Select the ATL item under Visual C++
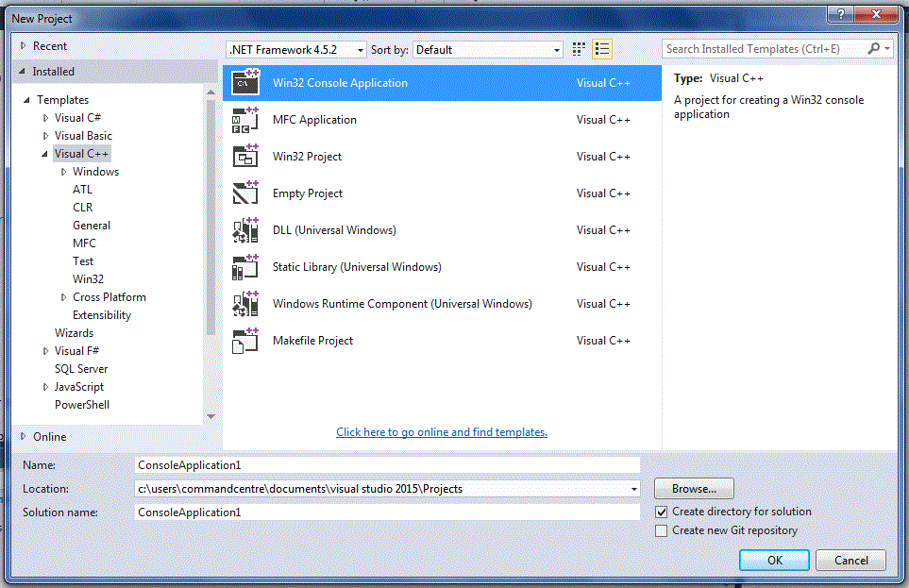This screenshot has width=909, height=588. (x=82, y=189)
